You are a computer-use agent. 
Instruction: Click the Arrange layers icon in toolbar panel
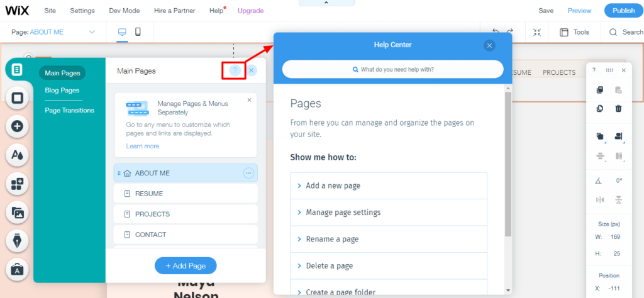click(x=600, y=136)
